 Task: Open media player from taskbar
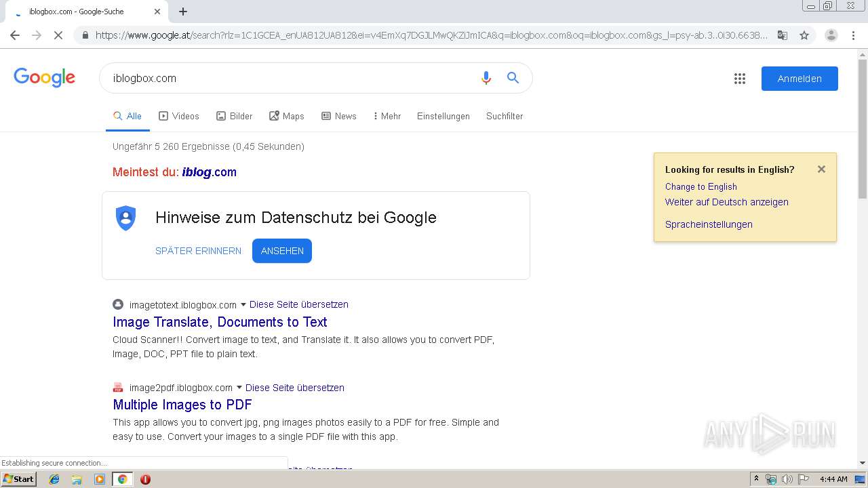click(100, 479)
